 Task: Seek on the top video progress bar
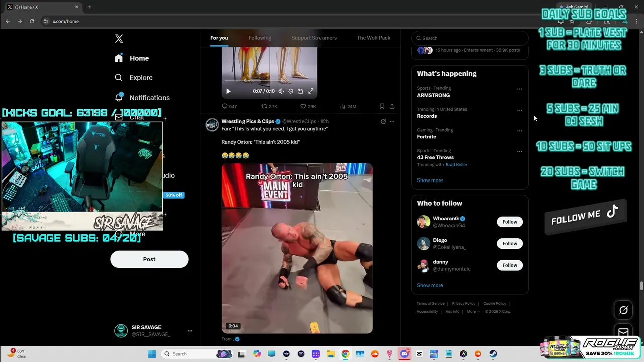pyautogui.click(x=270, y=81)
